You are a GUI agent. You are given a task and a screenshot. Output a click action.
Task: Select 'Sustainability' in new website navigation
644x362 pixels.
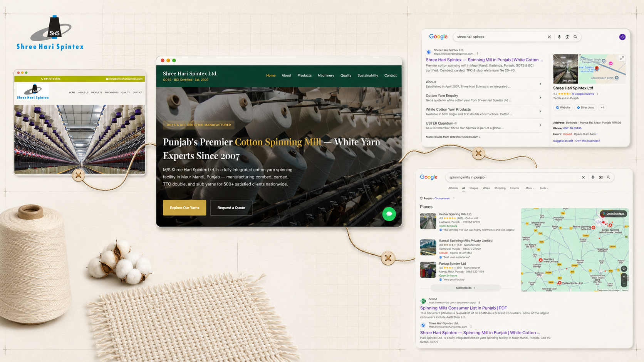tap(368, 75)
